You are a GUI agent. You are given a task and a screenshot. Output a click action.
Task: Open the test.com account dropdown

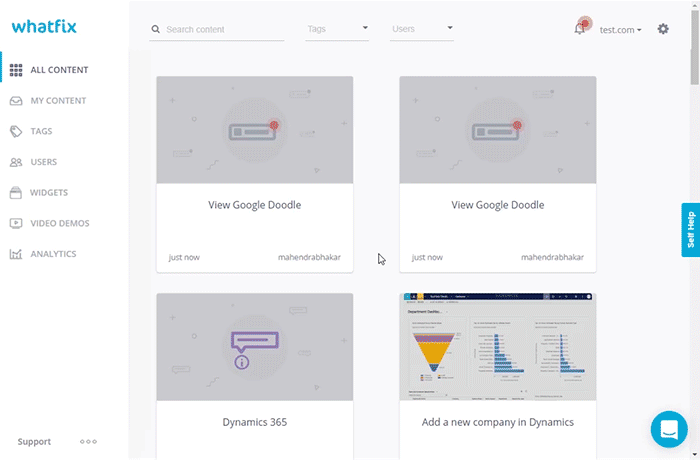click(x=620, y=30)
